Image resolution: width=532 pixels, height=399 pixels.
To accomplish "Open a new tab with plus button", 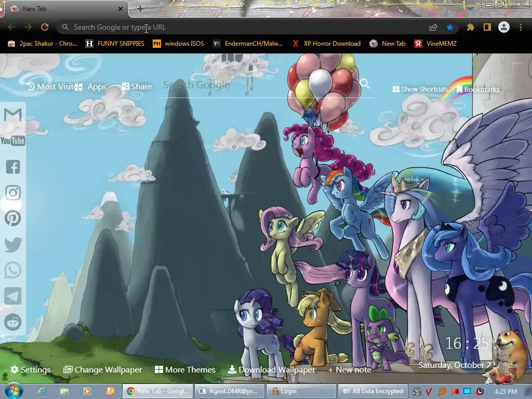I will point(140,9).
